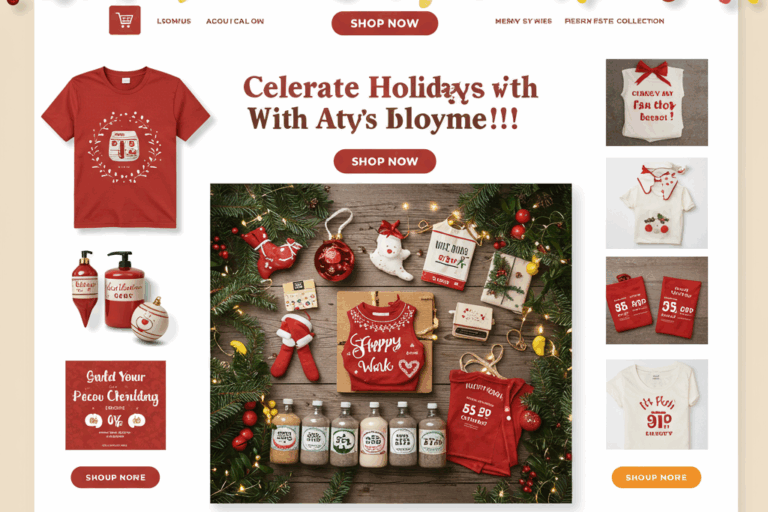The height and width of the screenshot is (512, 768).
Task: Click the central holiday flat-lay image
Action: pos(391,343)
